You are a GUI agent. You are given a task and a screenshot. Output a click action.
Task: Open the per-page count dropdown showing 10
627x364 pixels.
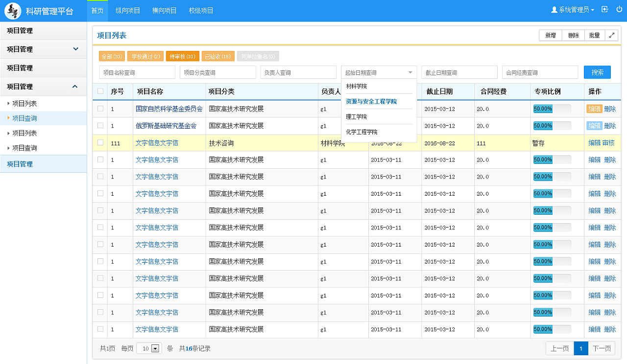[148, 348]
